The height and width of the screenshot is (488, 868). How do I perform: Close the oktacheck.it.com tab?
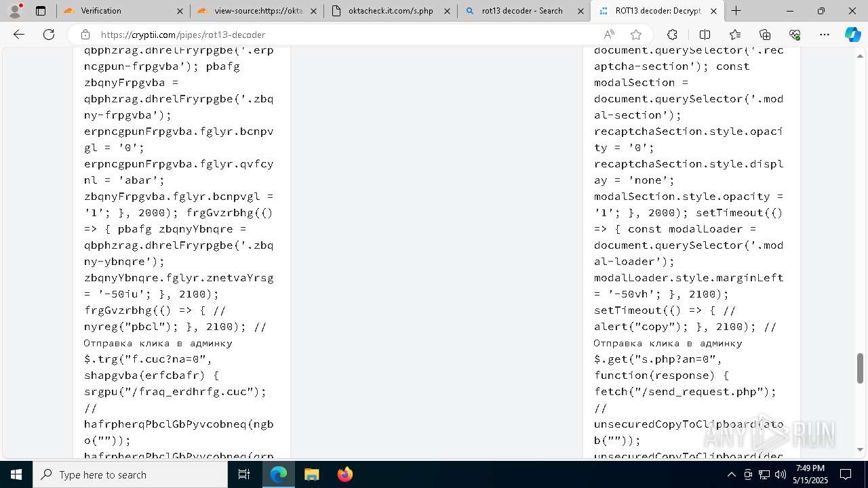coord(447,11)
